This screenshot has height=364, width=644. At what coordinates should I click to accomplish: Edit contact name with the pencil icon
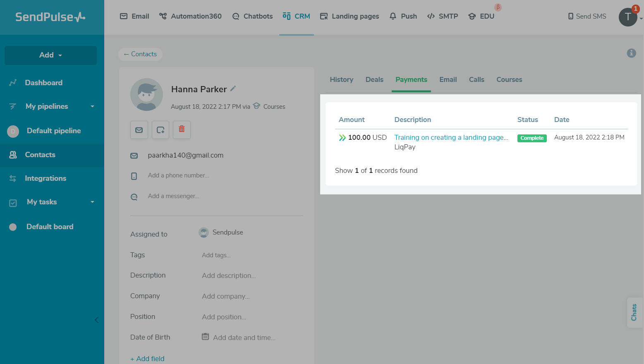(x=233, y=89)
